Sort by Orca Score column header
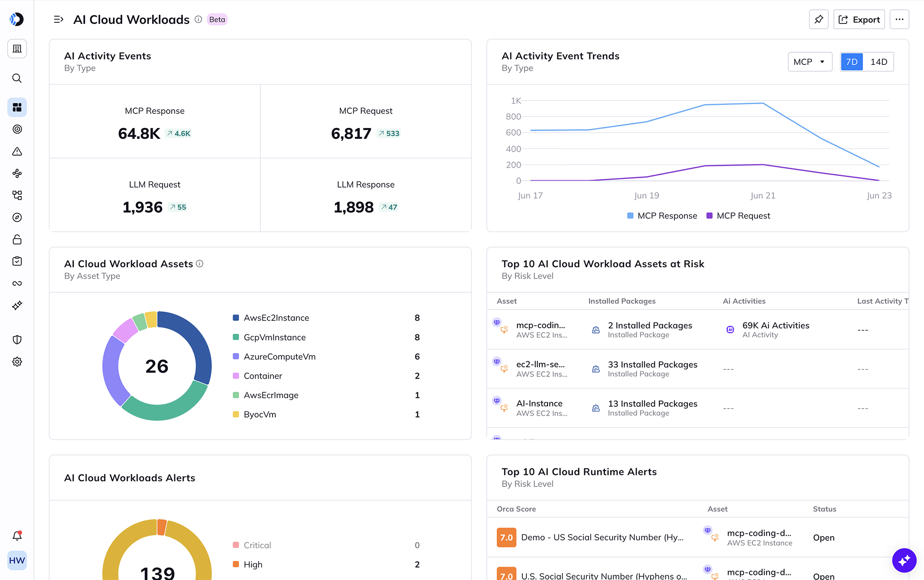This screenshot has height=580, width=924. click(x=516, y=509)
